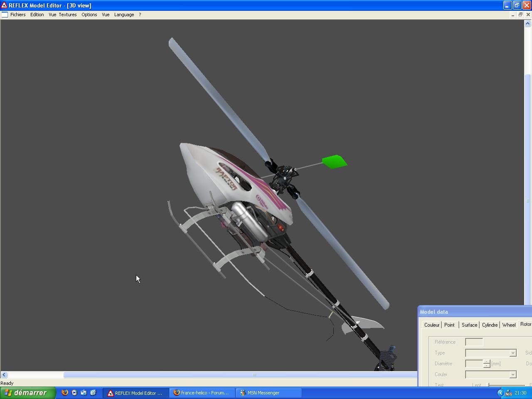The image size is (532, 399).
Task: Click the document icon left of Fichiers
Action: click(5, 15)
